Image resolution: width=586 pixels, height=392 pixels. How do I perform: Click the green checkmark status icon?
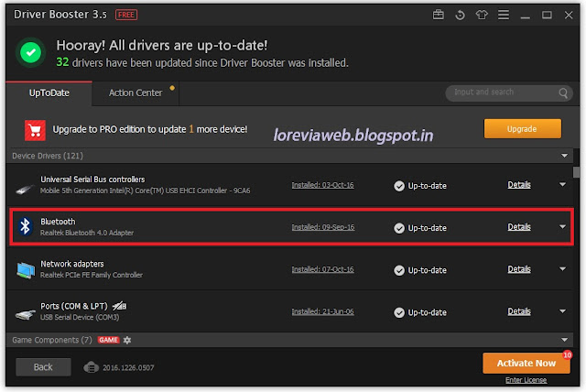coord(30,52)
